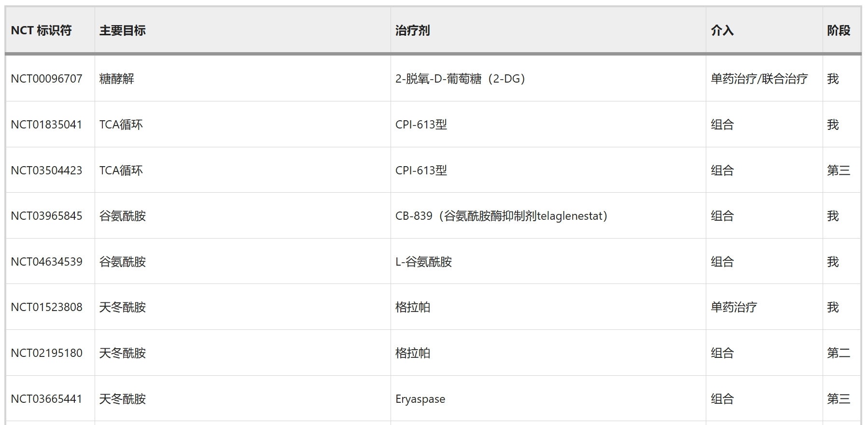Select the 2-脱氧-D-葡萄糖 (2-DG) cell
This screenshot has height=425, width=868.
coord(460,79)
